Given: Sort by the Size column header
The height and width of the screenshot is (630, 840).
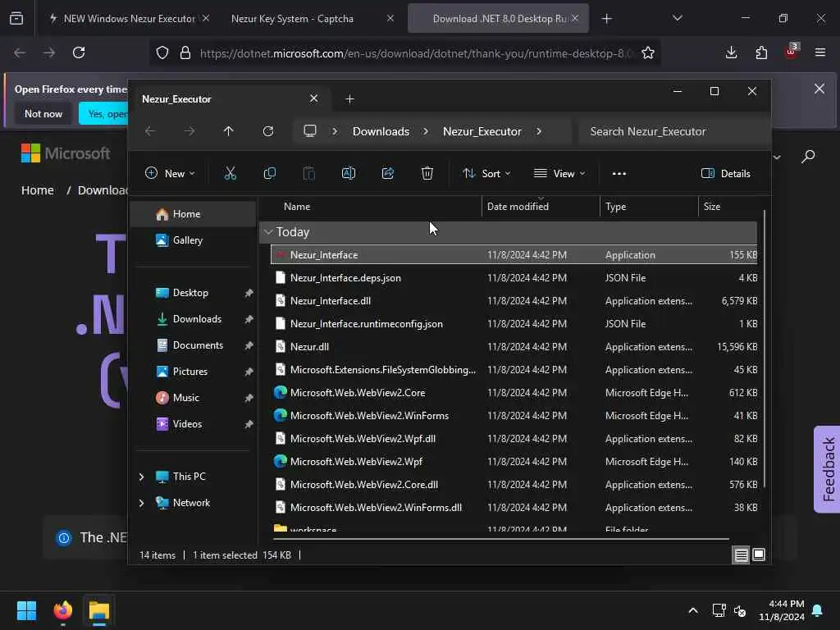Looking at the screenshot, I should pos(728,206).
